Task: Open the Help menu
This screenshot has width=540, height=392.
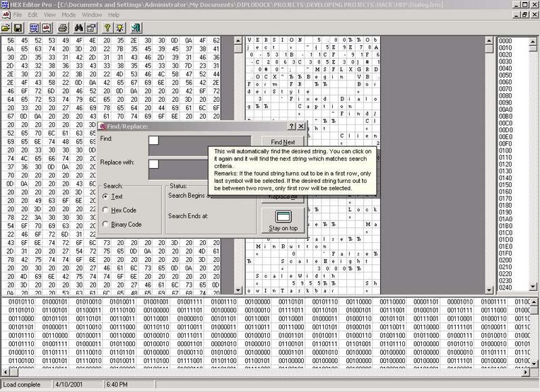Action: point(113,15)
